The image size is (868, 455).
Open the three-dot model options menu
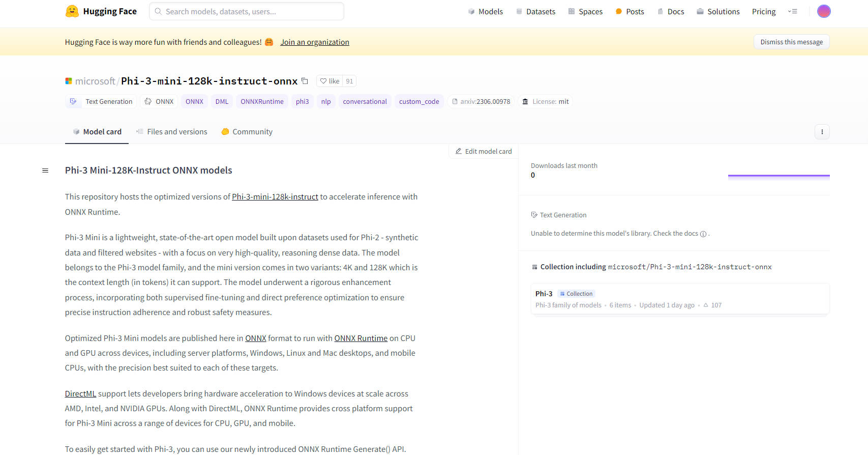click(x=822, y=132)
